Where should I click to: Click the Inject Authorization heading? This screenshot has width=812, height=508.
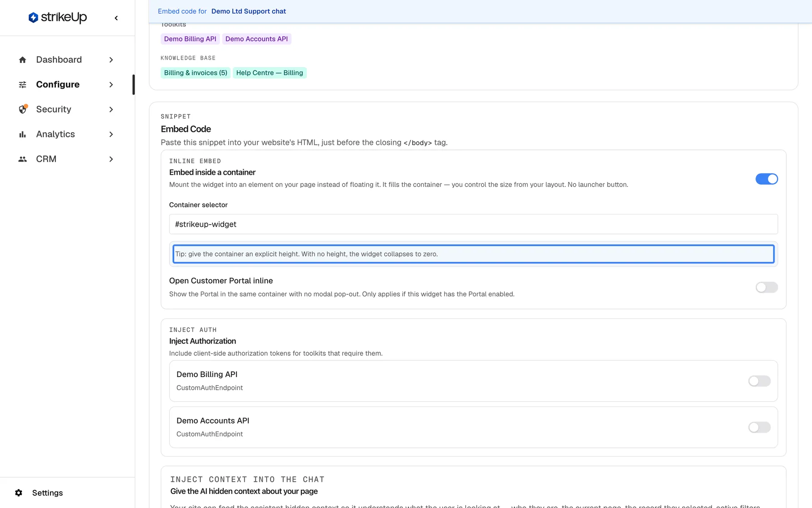203,341
